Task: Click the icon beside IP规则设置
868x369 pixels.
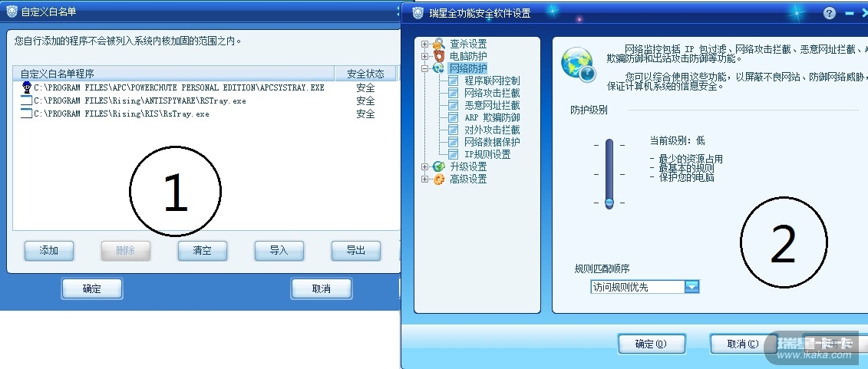Action: pyautogui.click(x=454, y=154)
